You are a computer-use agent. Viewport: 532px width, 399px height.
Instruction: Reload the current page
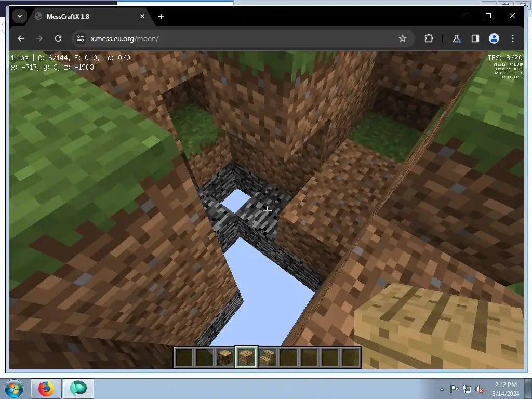58,38
